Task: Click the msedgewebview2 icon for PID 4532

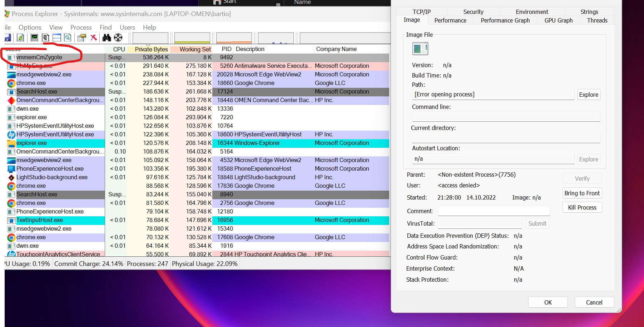Action: click(11, 160)
